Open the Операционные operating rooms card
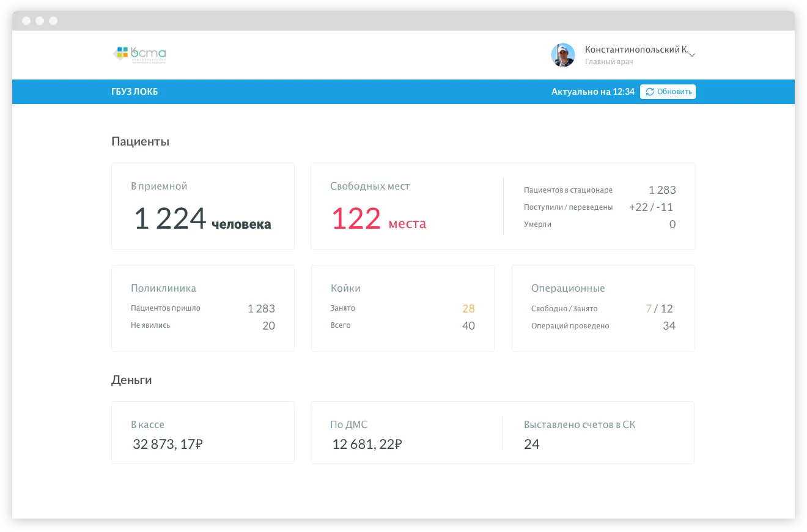This screenshot has width=807, height=532. pyautogui.click(x=603, y=308)
